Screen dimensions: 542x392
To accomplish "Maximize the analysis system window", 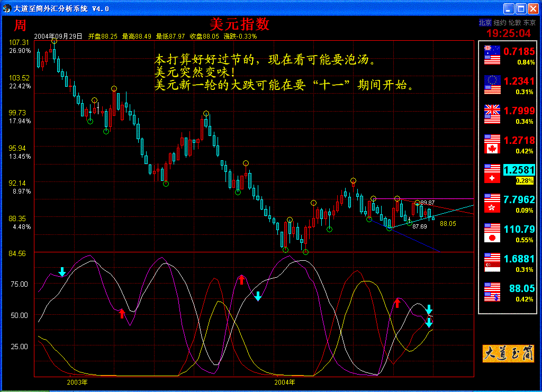I will 521,8.
